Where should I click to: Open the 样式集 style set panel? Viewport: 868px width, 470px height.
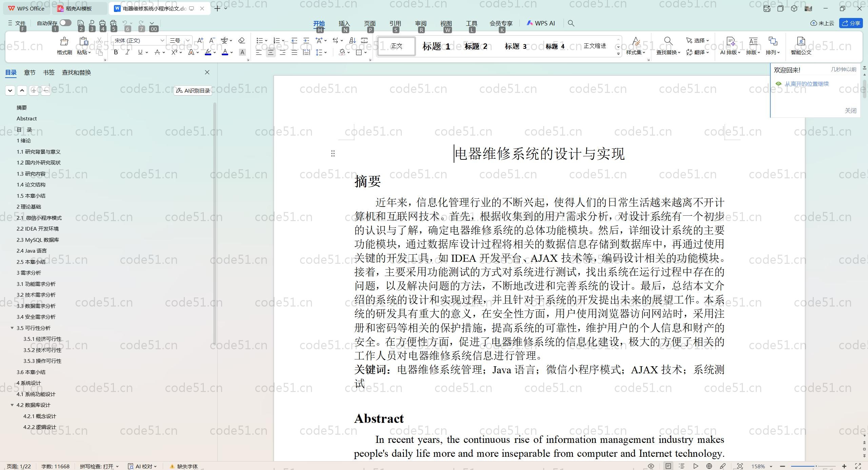pos(635,46)
